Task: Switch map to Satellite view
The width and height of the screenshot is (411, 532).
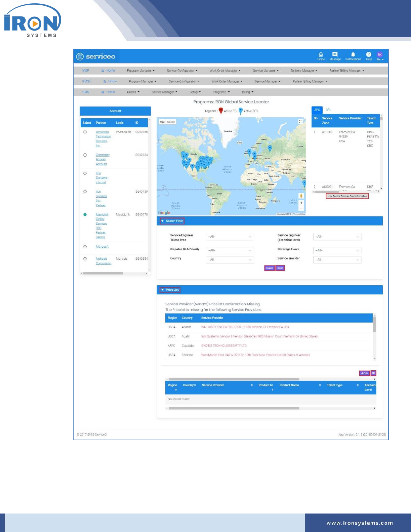Action: click(x=171, y=122)
